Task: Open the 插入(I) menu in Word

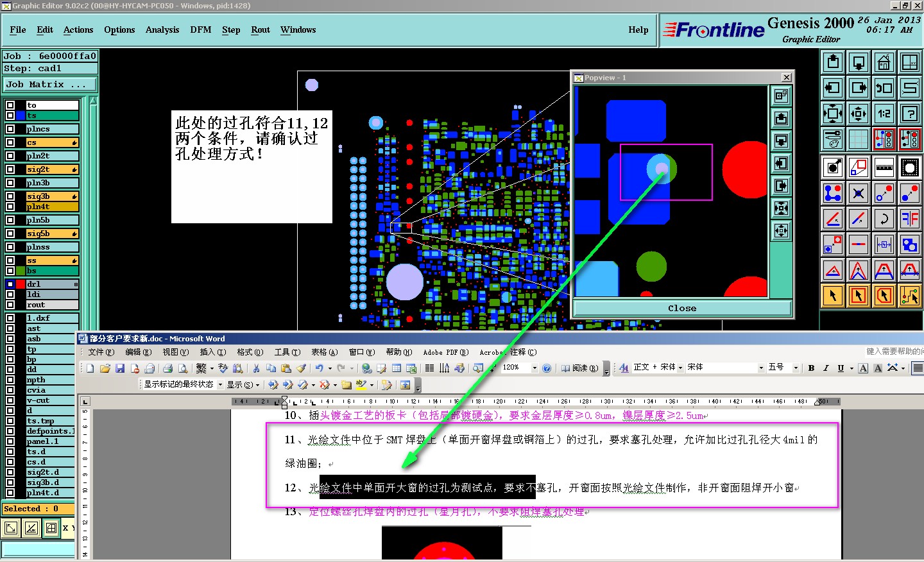Action: 213,352
